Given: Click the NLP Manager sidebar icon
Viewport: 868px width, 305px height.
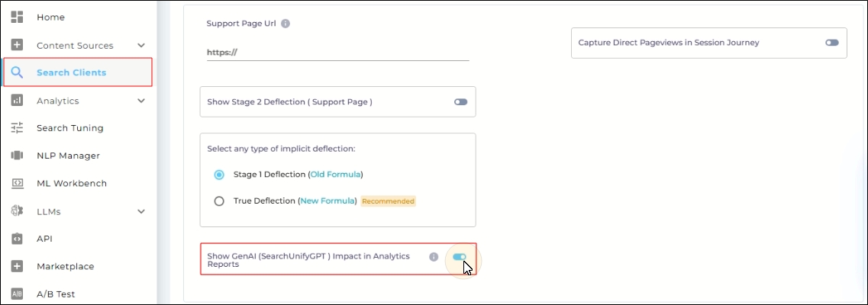Looking at the screenshot, I should pos(17,156).
